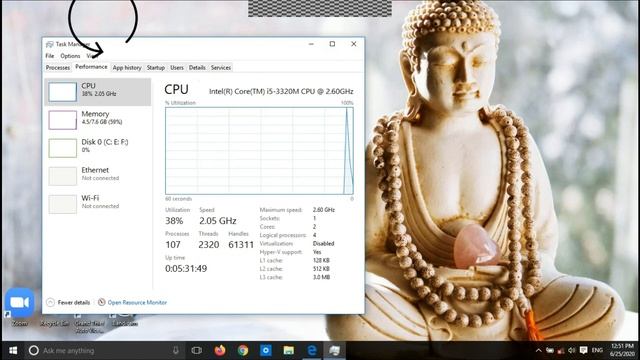This screenshot has width=640, height=360.
Task: Click the CPU utilization graph
Action: [x=259, y=151]
